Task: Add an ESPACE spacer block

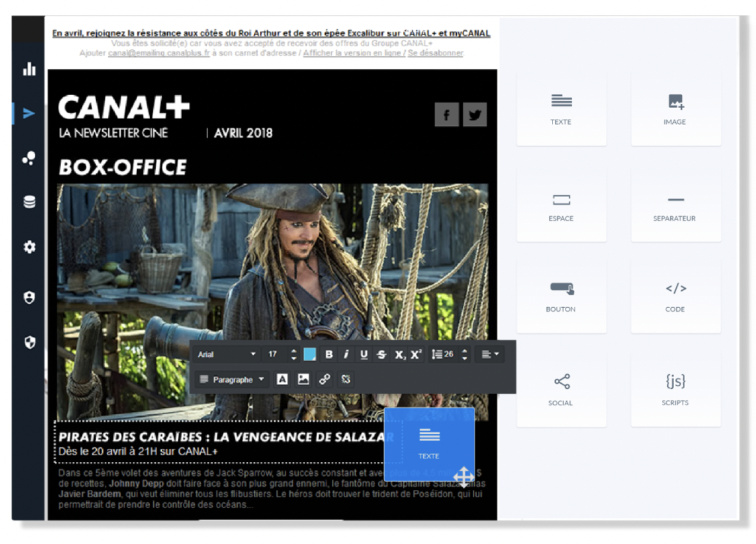Action: tap(561, 205)
